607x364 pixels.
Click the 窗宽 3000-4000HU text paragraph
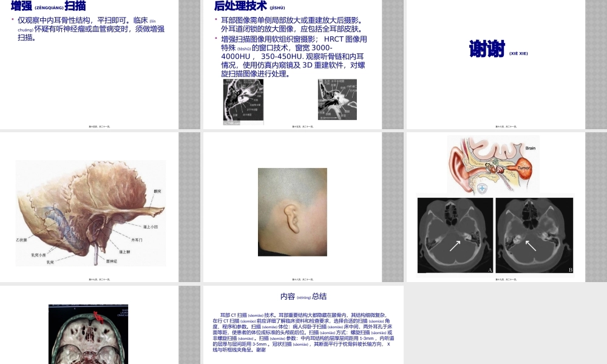coord(290,52)
